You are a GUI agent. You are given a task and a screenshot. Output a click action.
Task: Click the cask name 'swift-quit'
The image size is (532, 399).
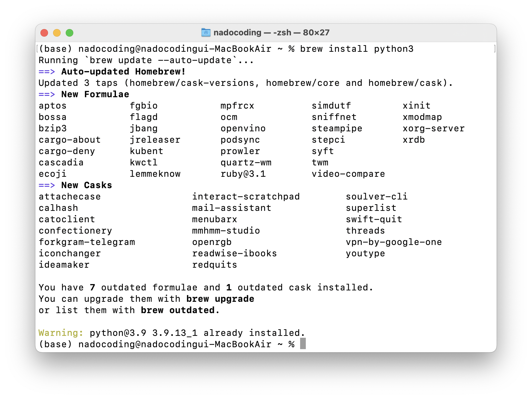pyautogui.click(x=374, y=219)
